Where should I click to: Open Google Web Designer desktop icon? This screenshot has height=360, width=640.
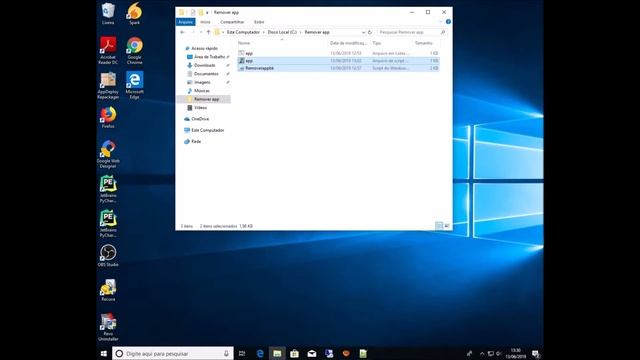coord(108,154)
